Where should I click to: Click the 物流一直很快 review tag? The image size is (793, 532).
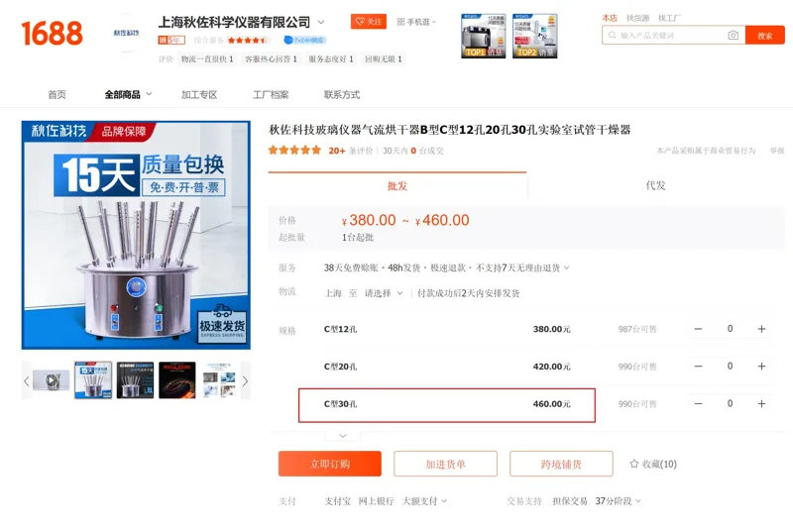click(207, 59)
